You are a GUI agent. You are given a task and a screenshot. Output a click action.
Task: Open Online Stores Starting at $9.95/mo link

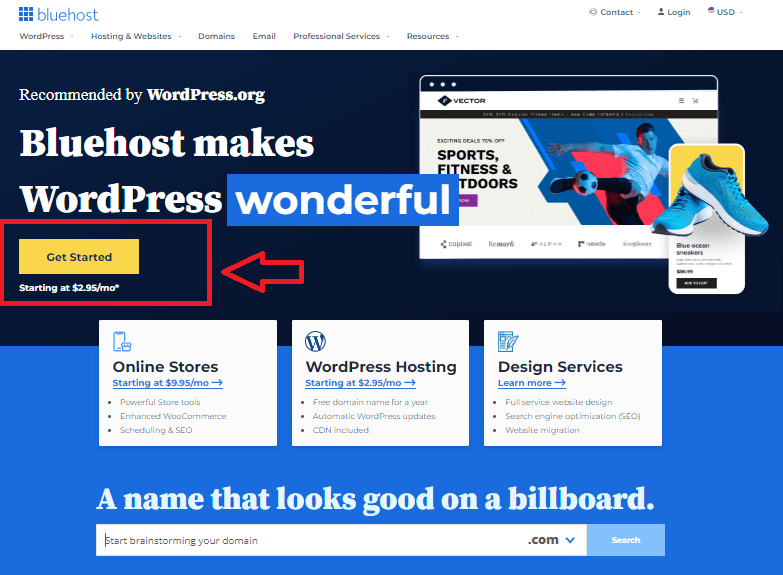coord(167,383)
